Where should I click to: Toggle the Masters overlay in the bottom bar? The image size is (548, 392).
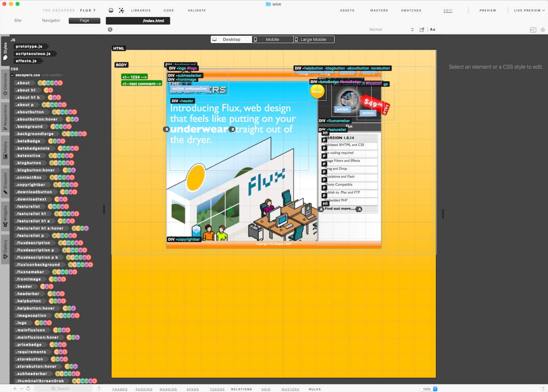click(x=290, y=389)
